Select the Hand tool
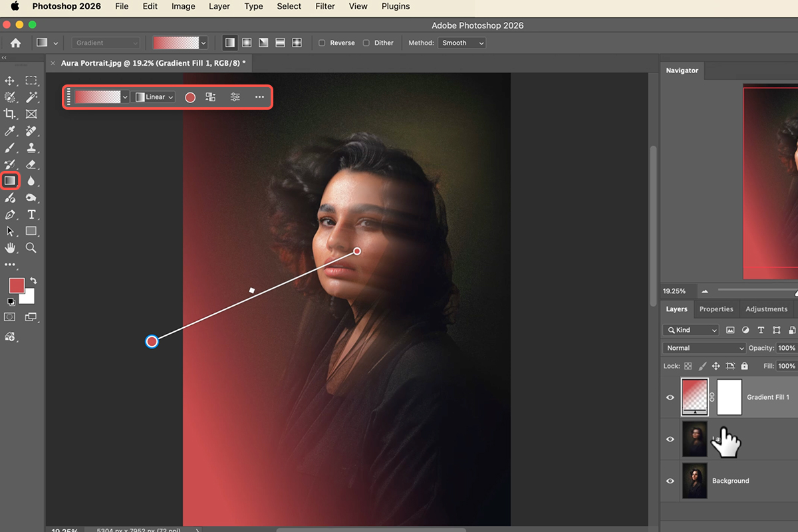This screenshot has height=532, width=798. click(x=10, y=247)
